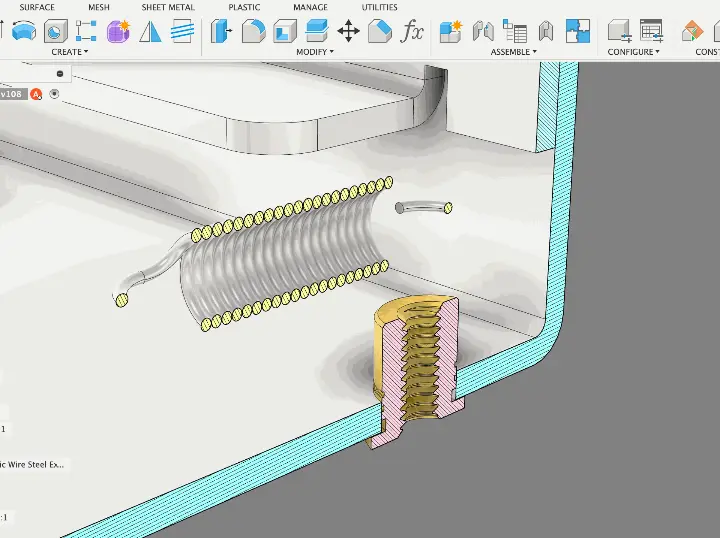This screenshot has width=720, height=538.
Task: Toggle the radio button beside v108
Action: 54,94
